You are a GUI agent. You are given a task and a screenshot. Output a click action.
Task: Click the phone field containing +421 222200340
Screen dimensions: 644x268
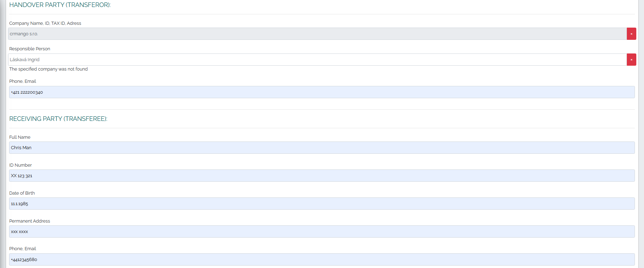322,92
